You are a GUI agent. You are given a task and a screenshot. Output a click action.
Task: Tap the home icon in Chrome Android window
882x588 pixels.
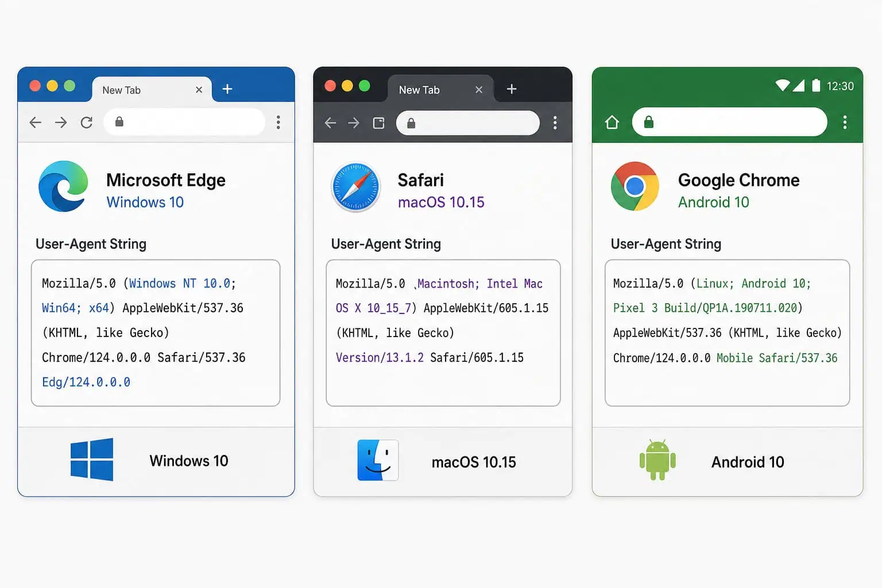pyautogui.click(x=612, y=122)
